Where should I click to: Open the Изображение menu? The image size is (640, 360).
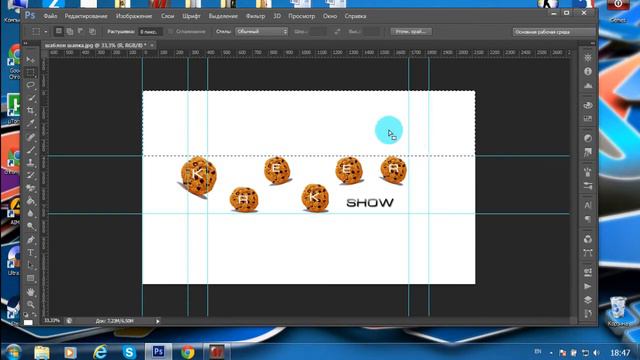point(134,16)
